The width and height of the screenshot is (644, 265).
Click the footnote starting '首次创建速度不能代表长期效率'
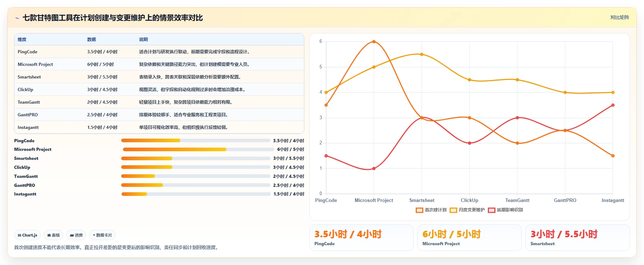pyautogui.click(x=116, y=248)
